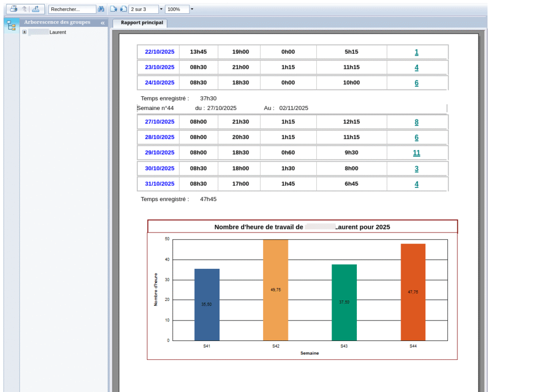Open link 6 in the 28/10/2025 row
539x392 pixels.
click(x=416, y=138)
